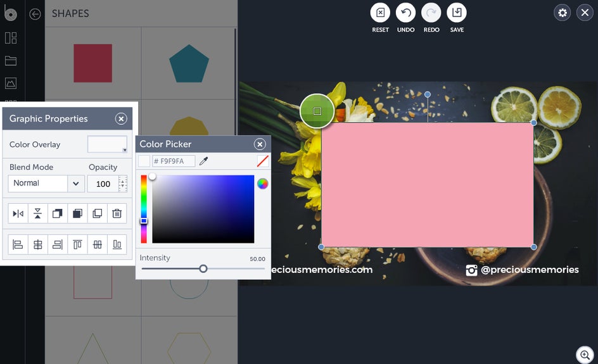
Task: Click the bottom-right resize handle of rectangle
Action: click(x=533, y=247)
